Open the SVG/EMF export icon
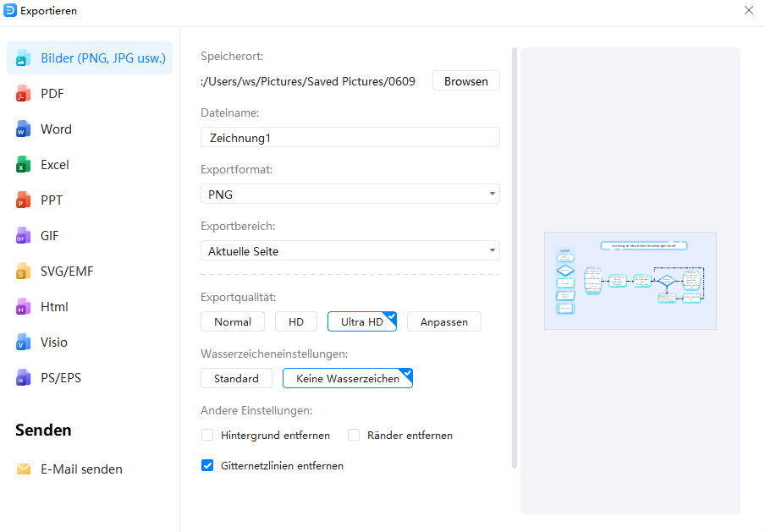Screen dimensions: 765x532 pyautogui.click(x=23, y=271)
